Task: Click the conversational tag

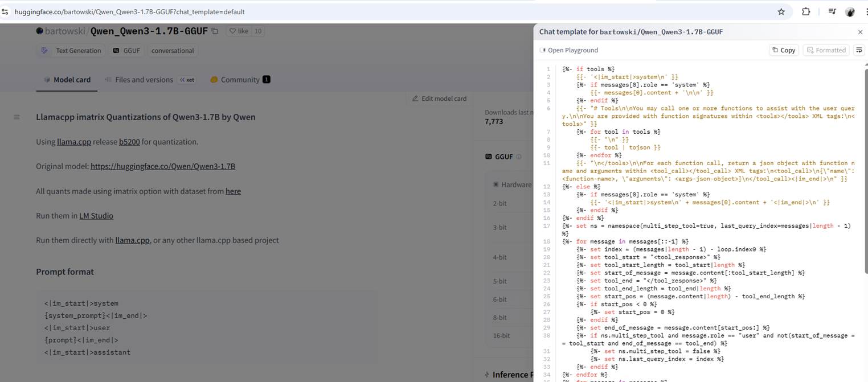Action: [173, 51]
